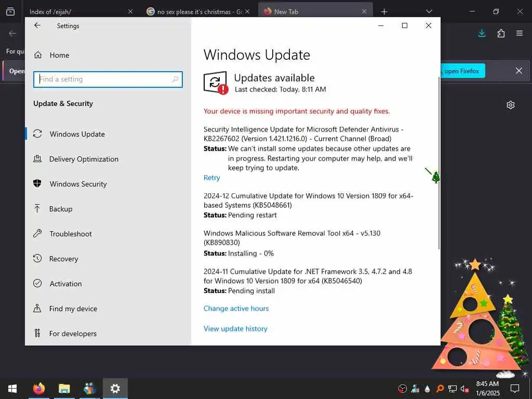
Task: Expand the Firefox list all tabs chevron
Action: coord(429,11)
